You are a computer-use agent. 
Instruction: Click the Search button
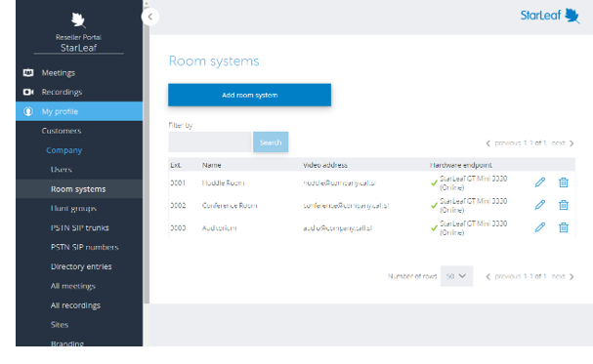point(271,142)
